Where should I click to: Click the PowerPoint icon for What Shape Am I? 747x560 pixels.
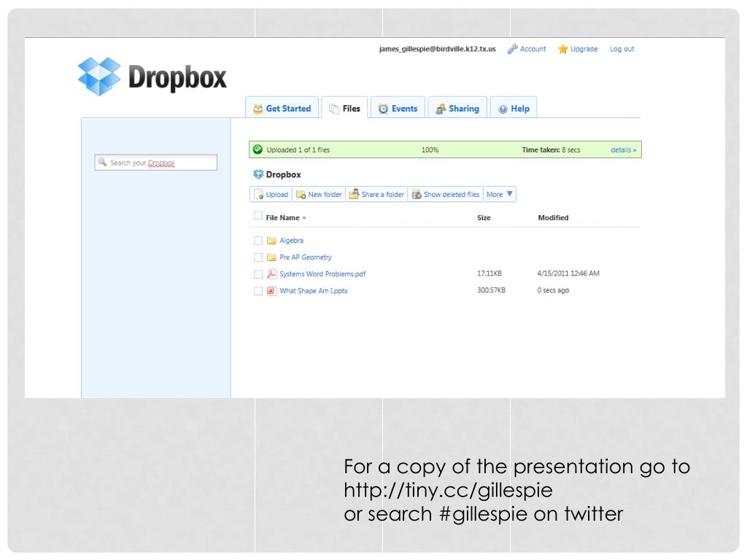point(271,290)
